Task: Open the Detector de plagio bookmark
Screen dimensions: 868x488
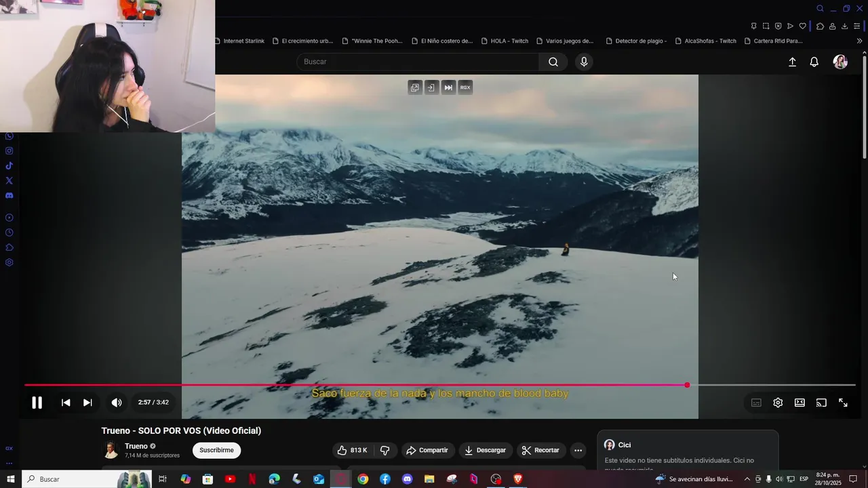Action: pos(636,41)
